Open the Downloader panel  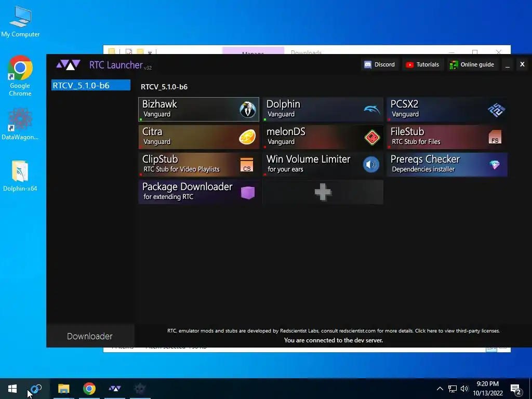90,336
